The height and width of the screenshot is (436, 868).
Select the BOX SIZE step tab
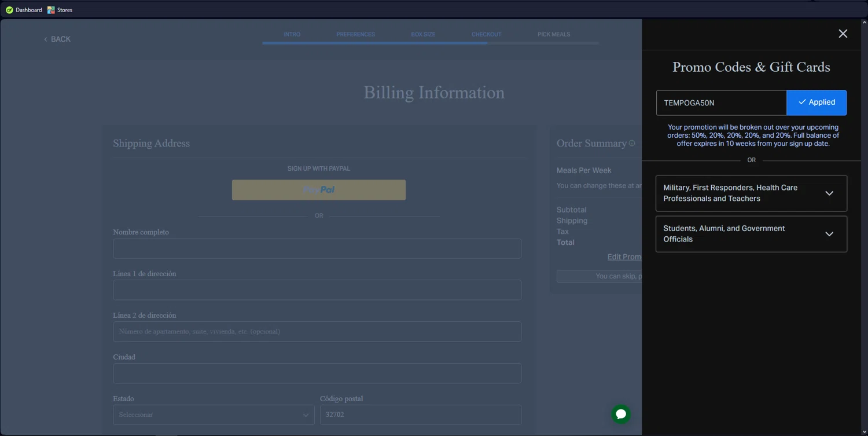pos(423,35)
